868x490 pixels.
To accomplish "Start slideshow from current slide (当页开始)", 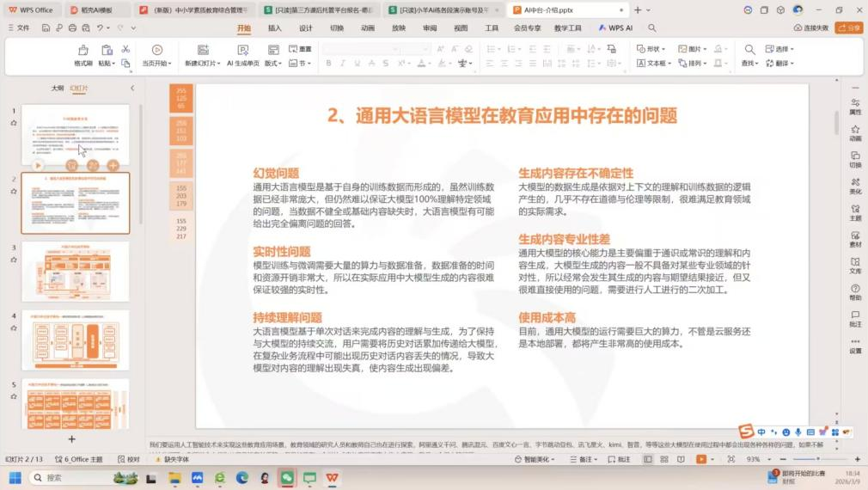I will (156, 51).
